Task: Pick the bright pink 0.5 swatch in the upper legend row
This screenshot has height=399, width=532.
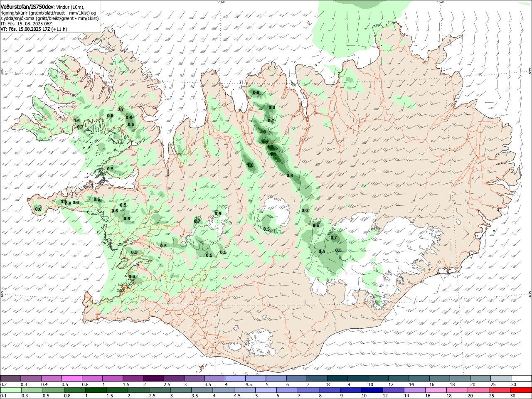Action: click(x=72, y=379)
